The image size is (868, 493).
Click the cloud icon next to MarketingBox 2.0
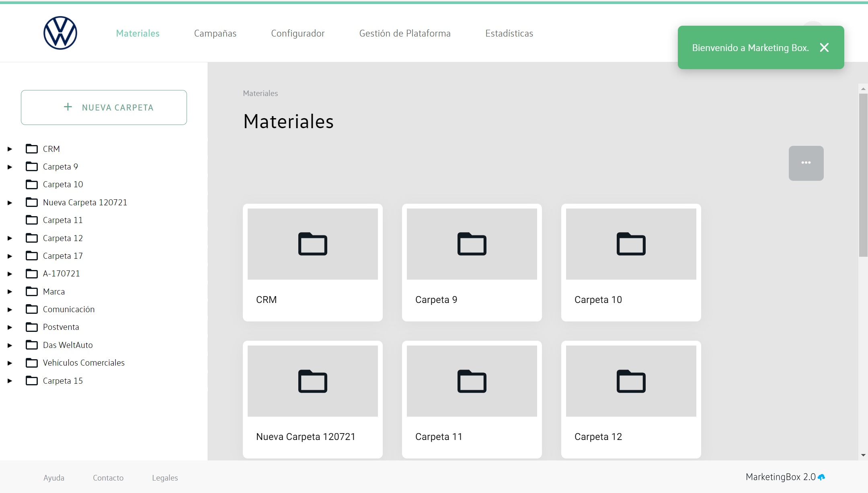pos(821,477)
